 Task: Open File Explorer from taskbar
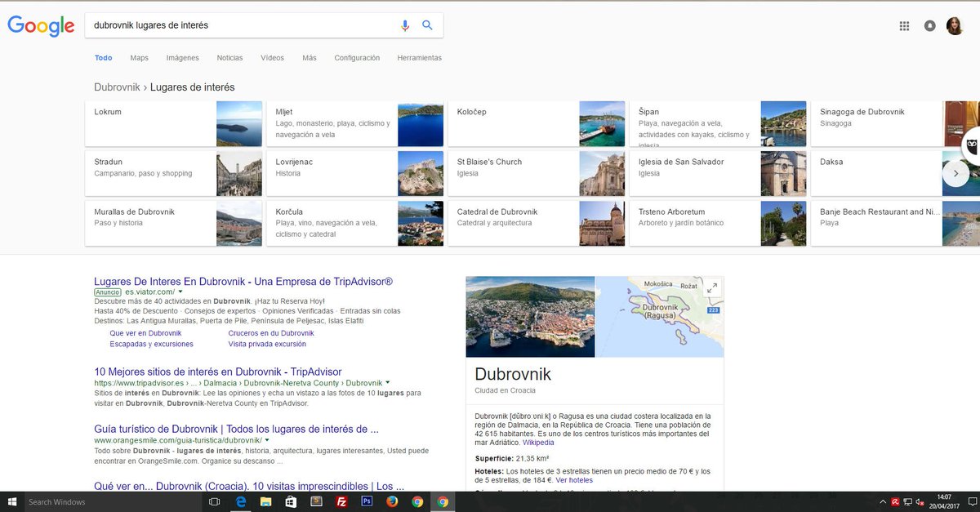point(265,501)
